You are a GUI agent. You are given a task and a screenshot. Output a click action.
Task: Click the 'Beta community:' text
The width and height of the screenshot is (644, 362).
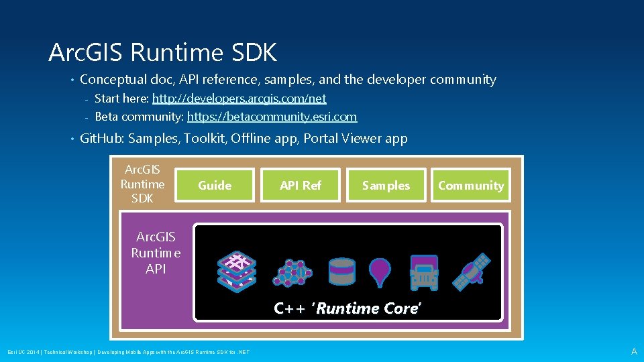[x=140, y=117]
